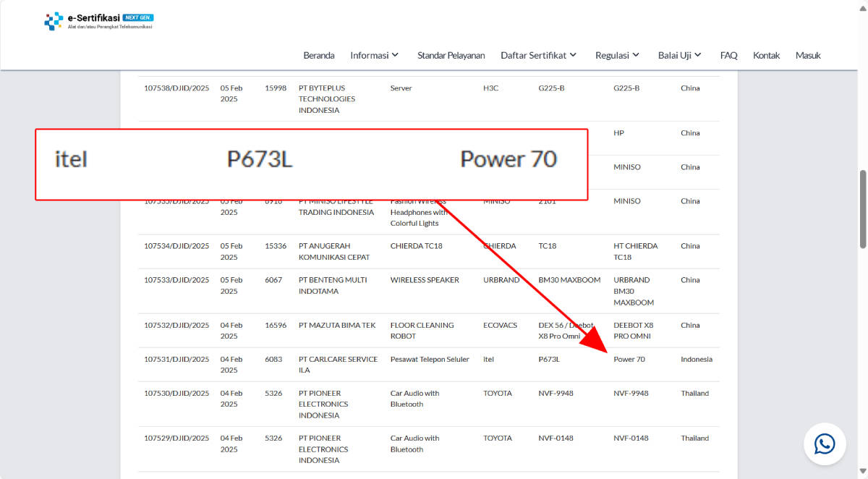
Task: Click PT BENTENG MULTI INDOTAMA cell
Action: coord(333,286)
